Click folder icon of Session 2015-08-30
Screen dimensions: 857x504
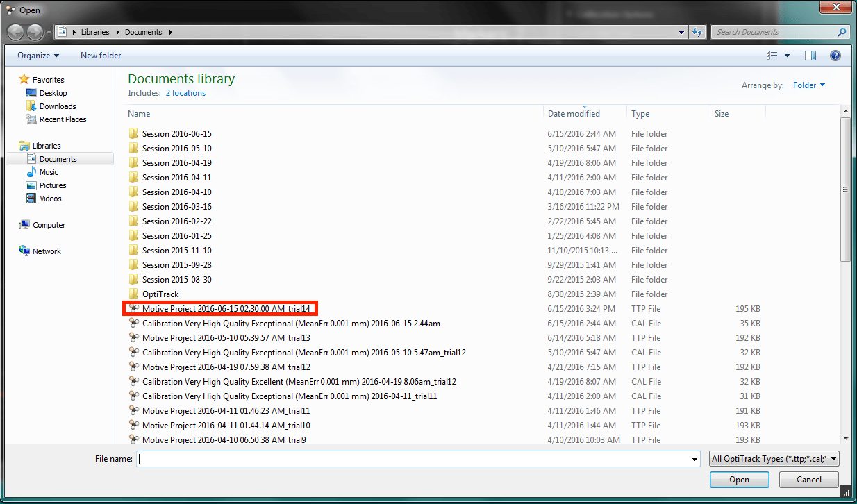(134, 279)
